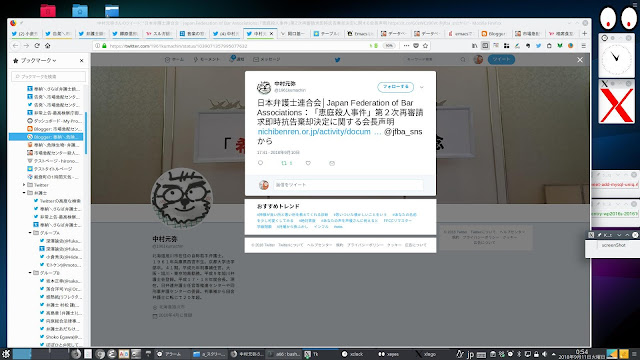Reload the current page

(x=37, y=46)
